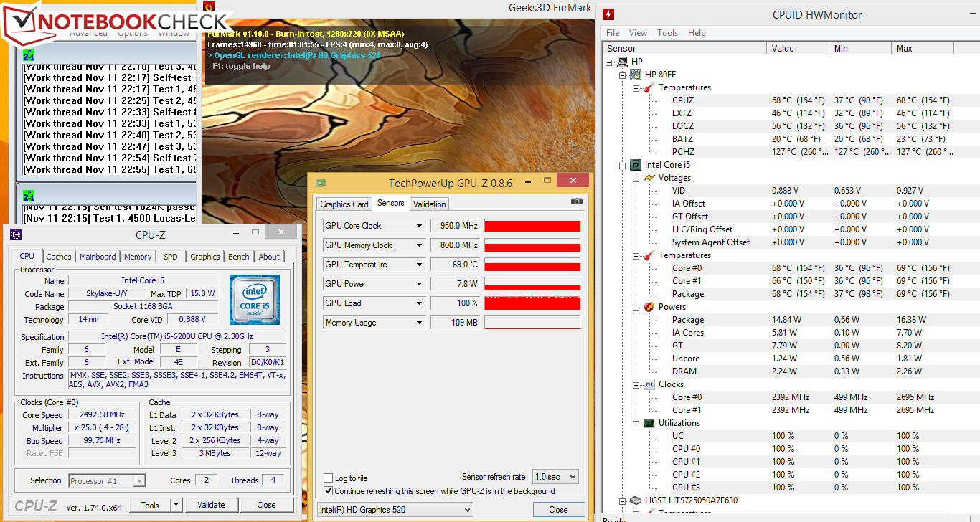Click the HWMonitor title bar lightning icon
This screenshot has width=980, height=522.
608,14
